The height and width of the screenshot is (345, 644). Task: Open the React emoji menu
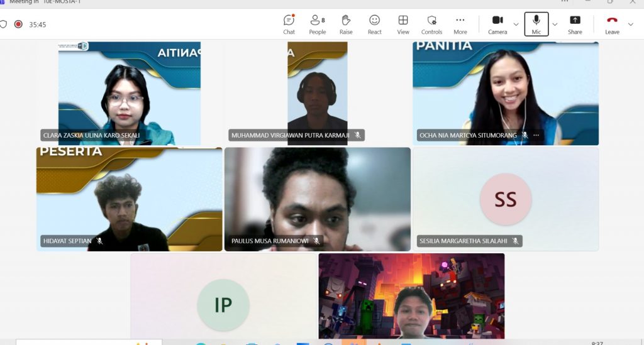click(x=374, y=24)
